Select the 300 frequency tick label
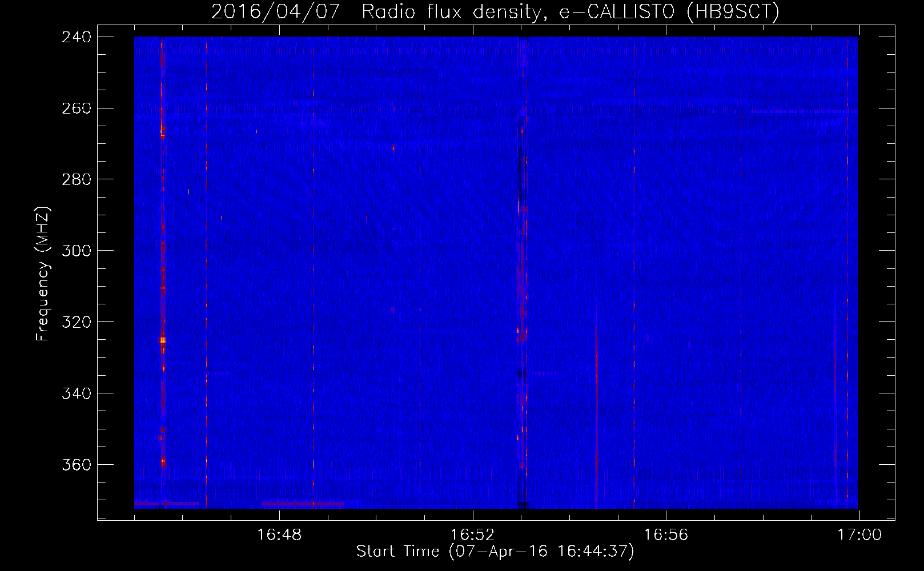 coord(76,251)
